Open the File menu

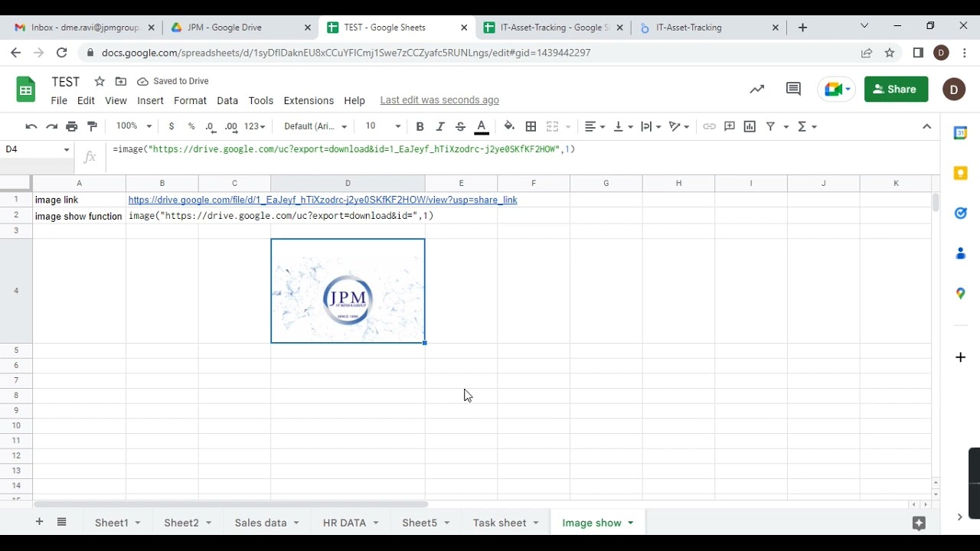59,100
